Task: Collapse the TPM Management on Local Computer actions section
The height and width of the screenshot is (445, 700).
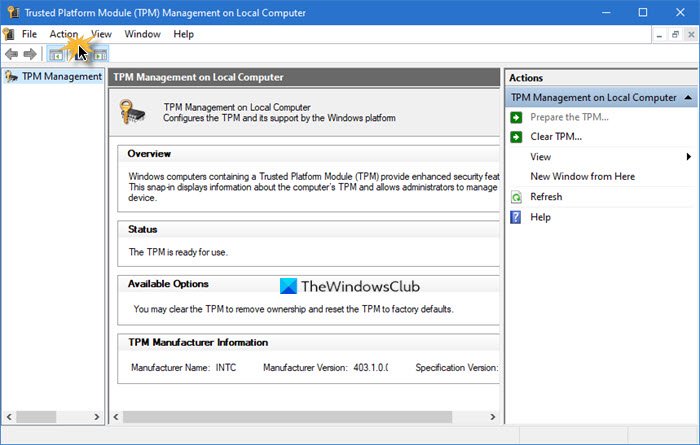Action: click(x=688, y=97)
